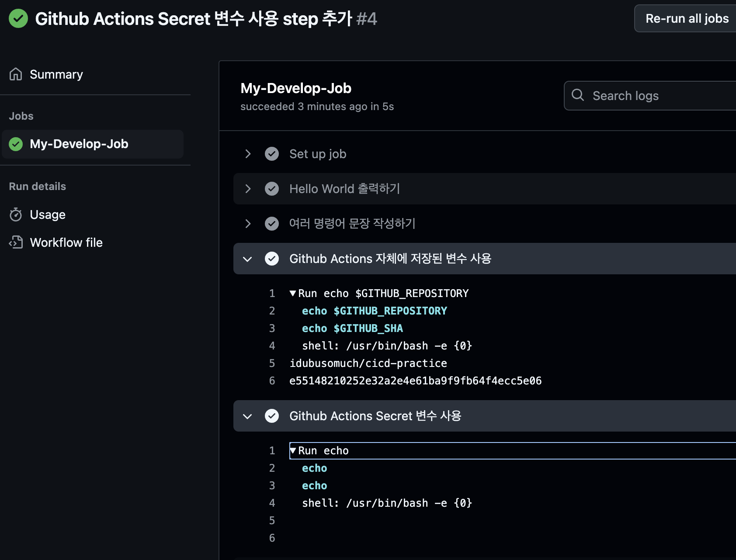Collapse the Github Actions 자체에 저장된 변수 사용 step

[247, 259]
